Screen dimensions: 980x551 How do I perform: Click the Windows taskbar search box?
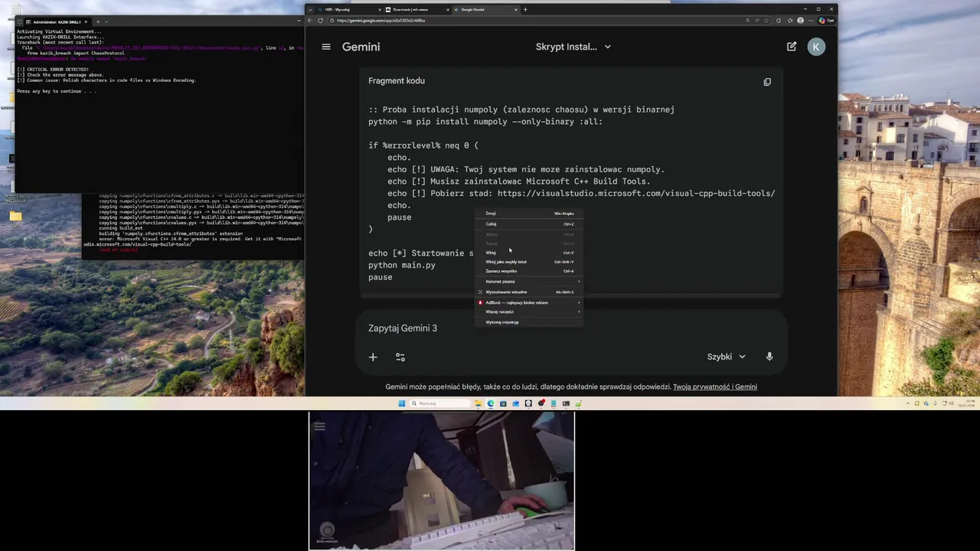tap(440, 403)
